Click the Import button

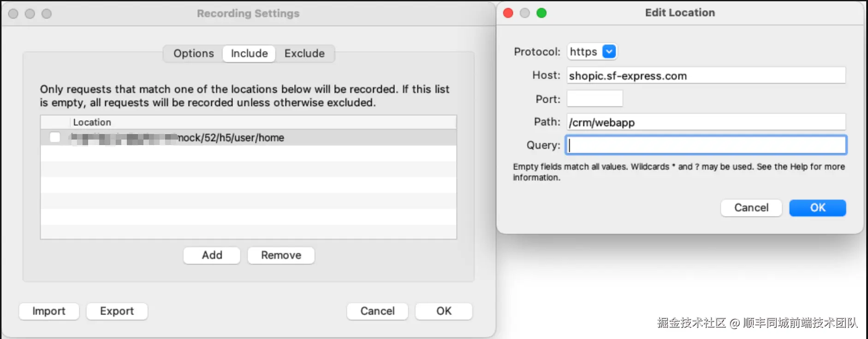click(49, 311)
